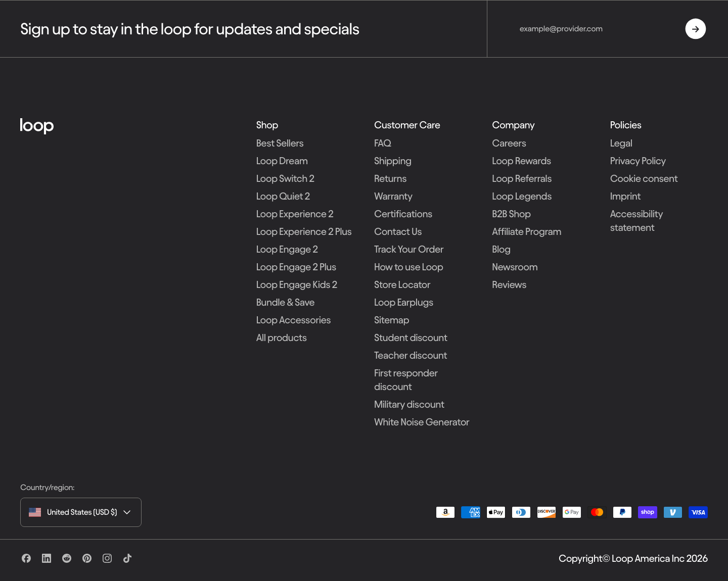Open Loop Referrals link
This screenshot has width=728, height=581.
click(x=522, y=178)
